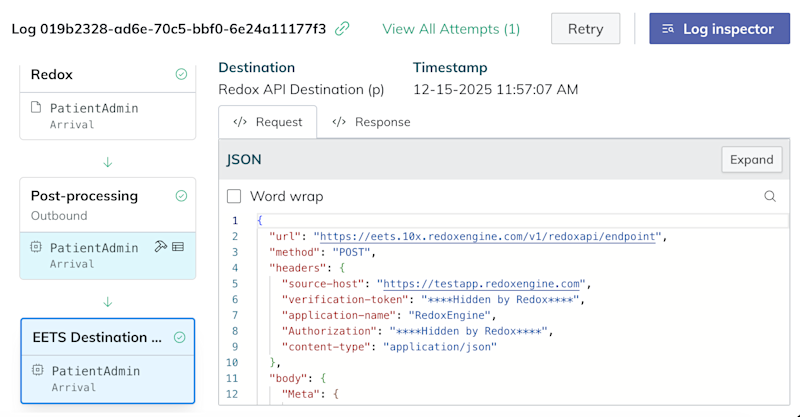
Task: Click the success check icon on EETS Destination
Action: [x=180, y=337]
